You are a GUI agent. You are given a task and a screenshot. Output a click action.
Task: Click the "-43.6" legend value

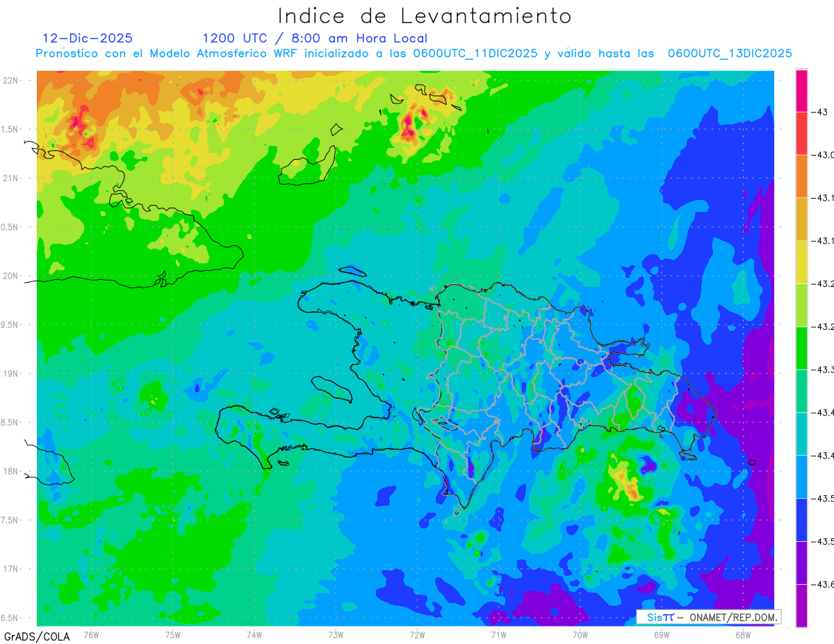point(824,584)
